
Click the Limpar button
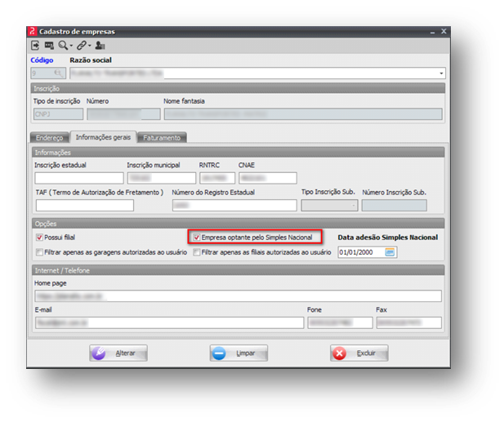(239, 353)
